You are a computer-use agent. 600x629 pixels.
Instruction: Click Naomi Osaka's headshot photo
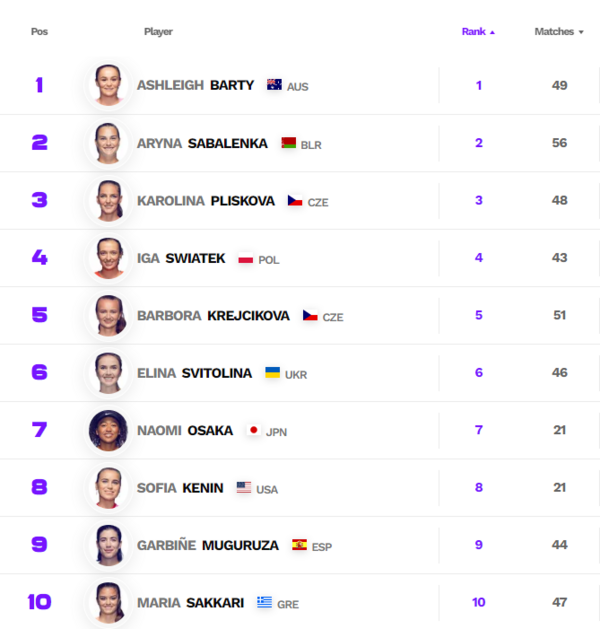108,431
